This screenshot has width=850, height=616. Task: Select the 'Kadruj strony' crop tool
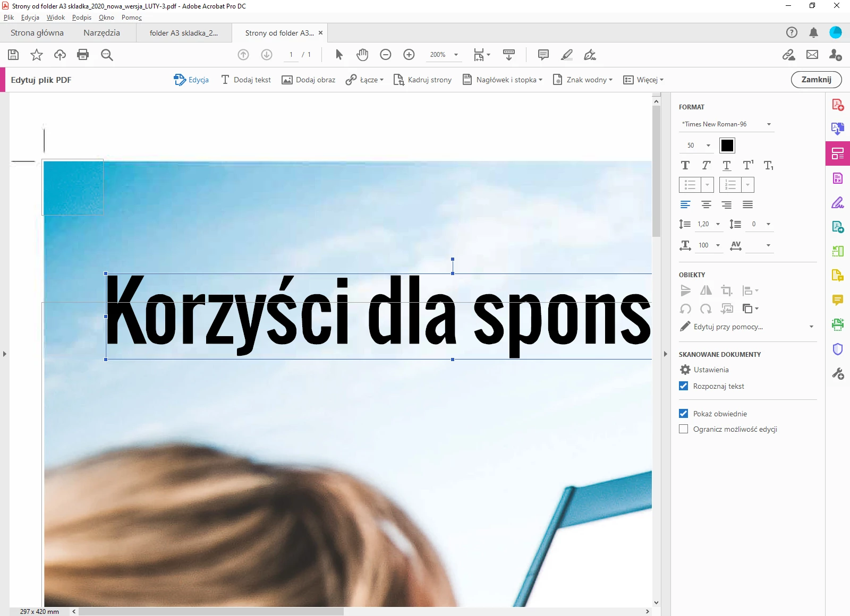click(422, 80)
